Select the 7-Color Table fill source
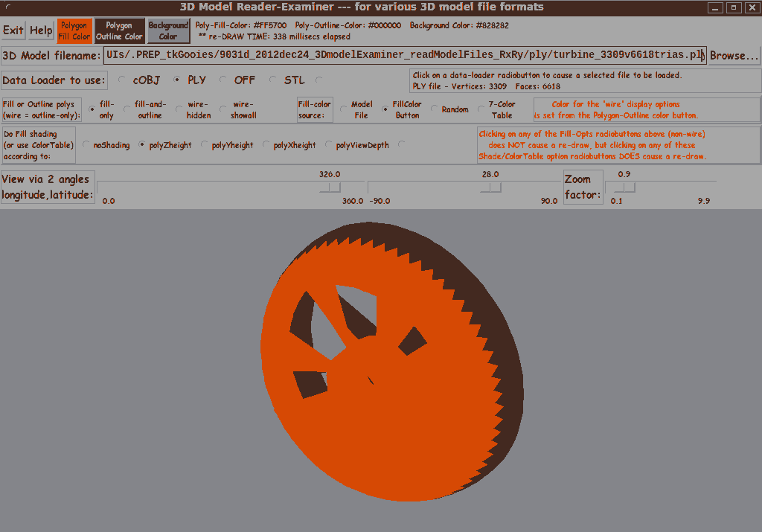The height and width of the screenshot is (532, 762). pos(481,109)
